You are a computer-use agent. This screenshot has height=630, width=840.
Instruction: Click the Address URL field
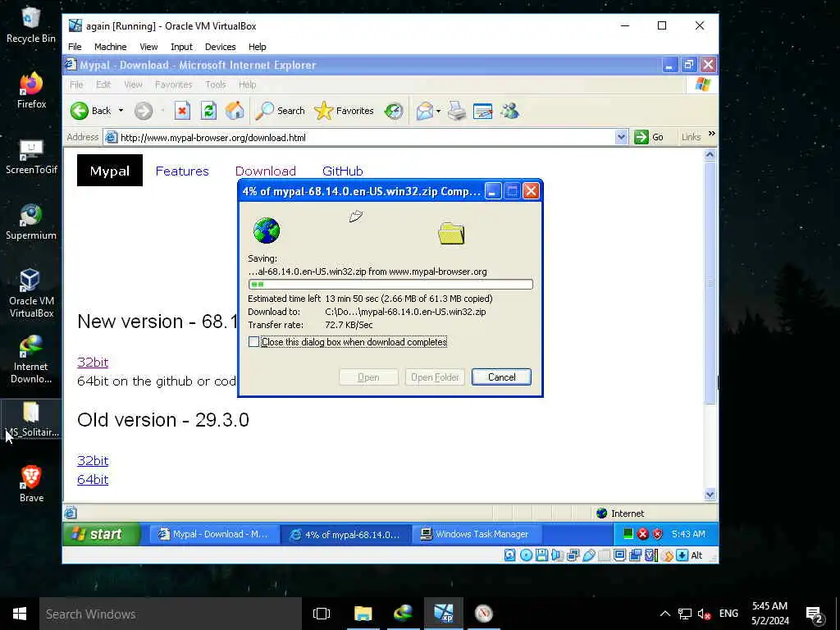(359, 137)
